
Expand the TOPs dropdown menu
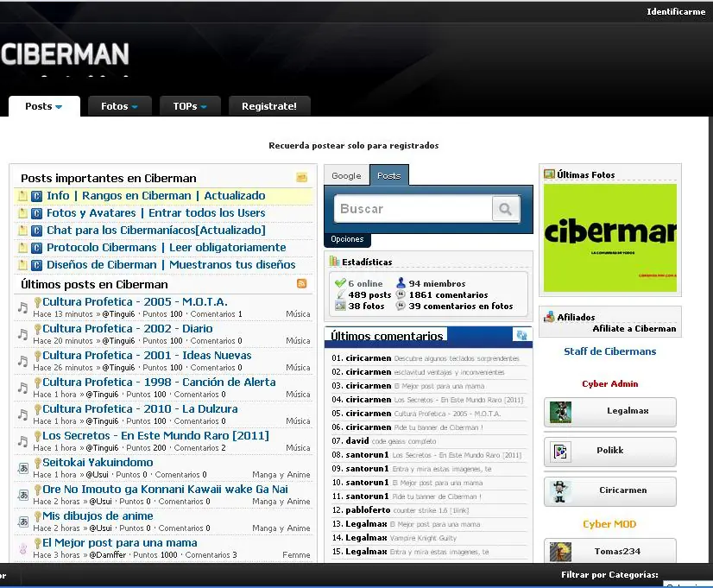tap(190, 106)
